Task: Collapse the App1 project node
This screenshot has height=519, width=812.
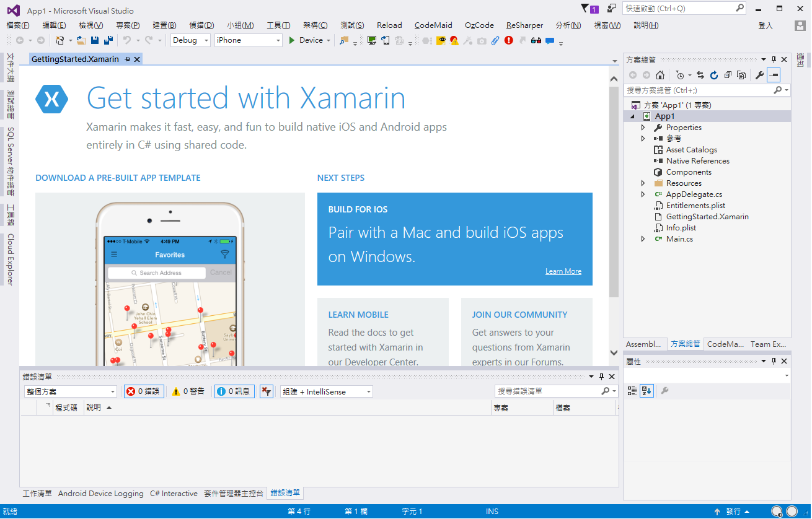Action: [x=633, y=116]
